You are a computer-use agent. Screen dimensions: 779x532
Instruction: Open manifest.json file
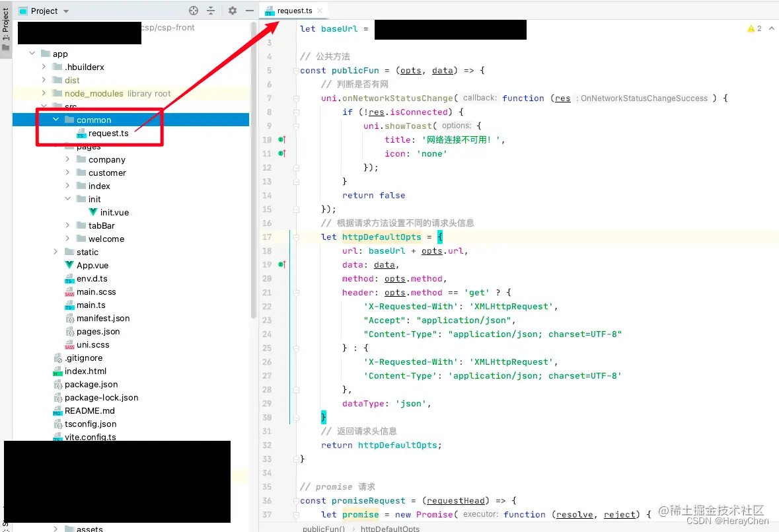click(x=103, y=318)
